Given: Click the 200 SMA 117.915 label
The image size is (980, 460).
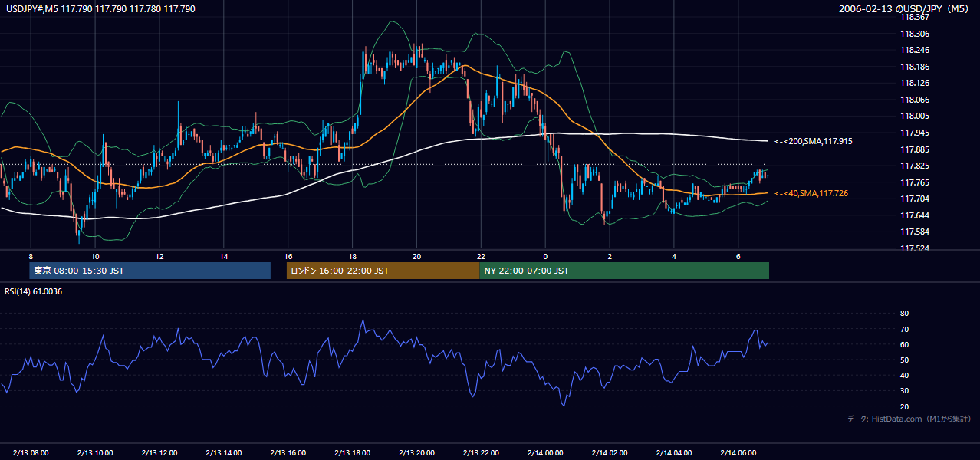Looking at the screenshot, I should point(814,141).
